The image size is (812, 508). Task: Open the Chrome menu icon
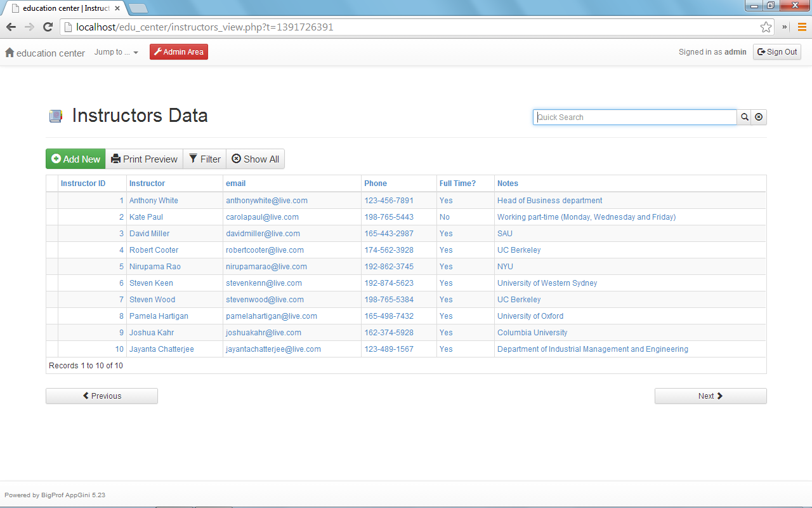coord(801,27)
